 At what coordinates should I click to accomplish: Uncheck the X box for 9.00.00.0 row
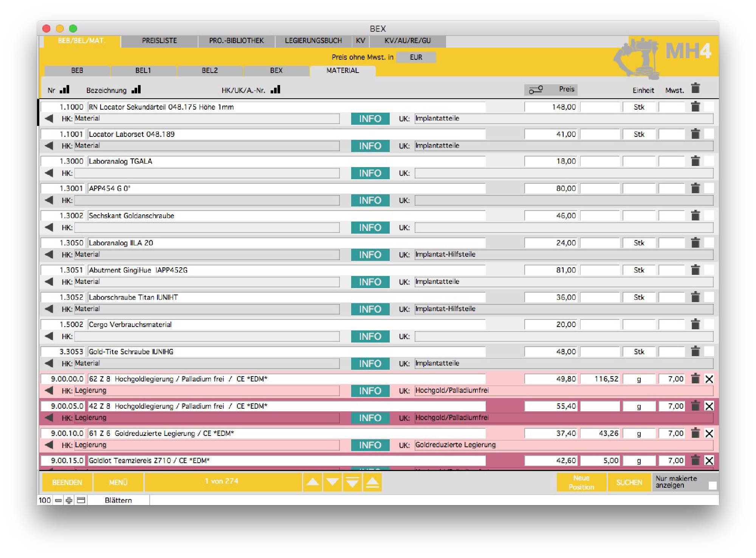(x=709, y=379)
